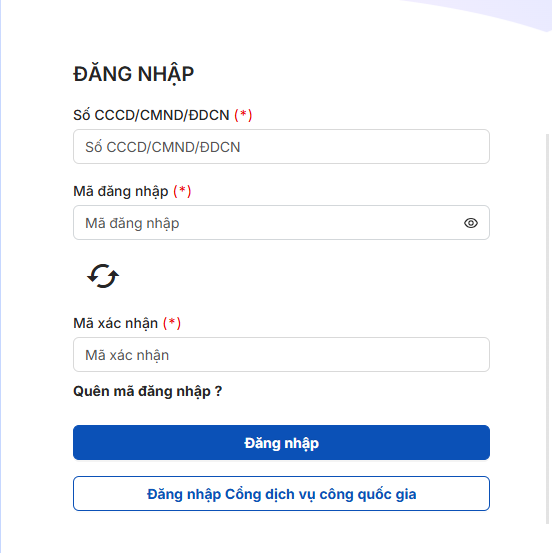The image size is (552, 553).
Task: Click the Số CCCD/CMND/ĐDCN placeholder text
Action: (163, 147)
